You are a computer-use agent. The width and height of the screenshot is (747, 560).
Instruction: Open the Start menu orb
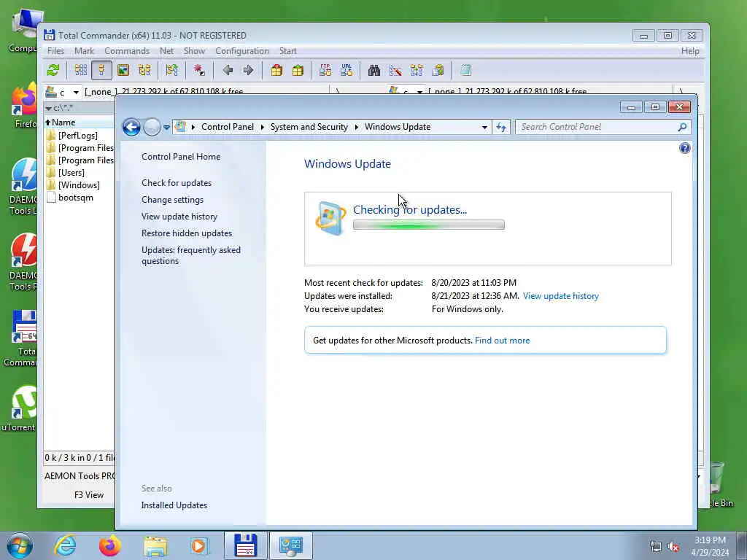[x=20, y=545]
